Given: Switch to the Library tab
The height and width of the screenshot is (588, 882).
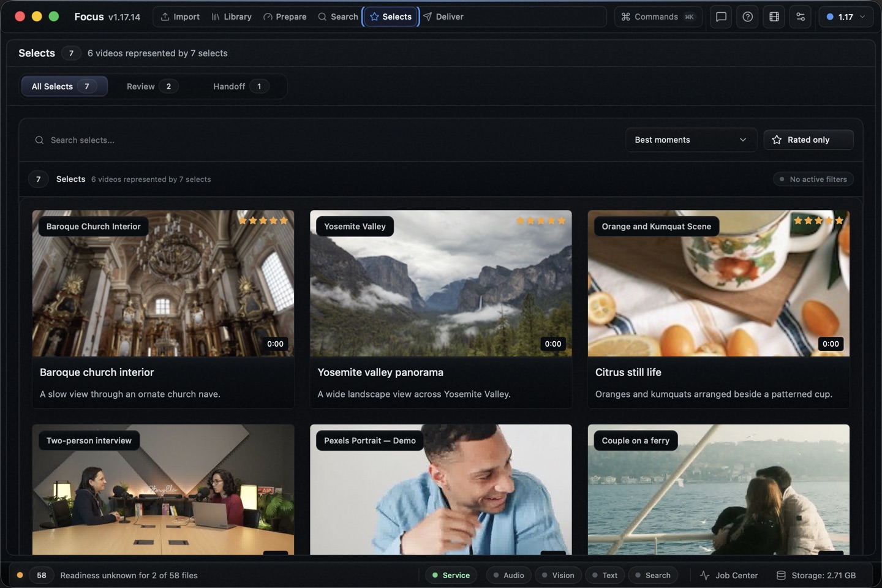Looking at the screenshot, I should tap(232, 17).
